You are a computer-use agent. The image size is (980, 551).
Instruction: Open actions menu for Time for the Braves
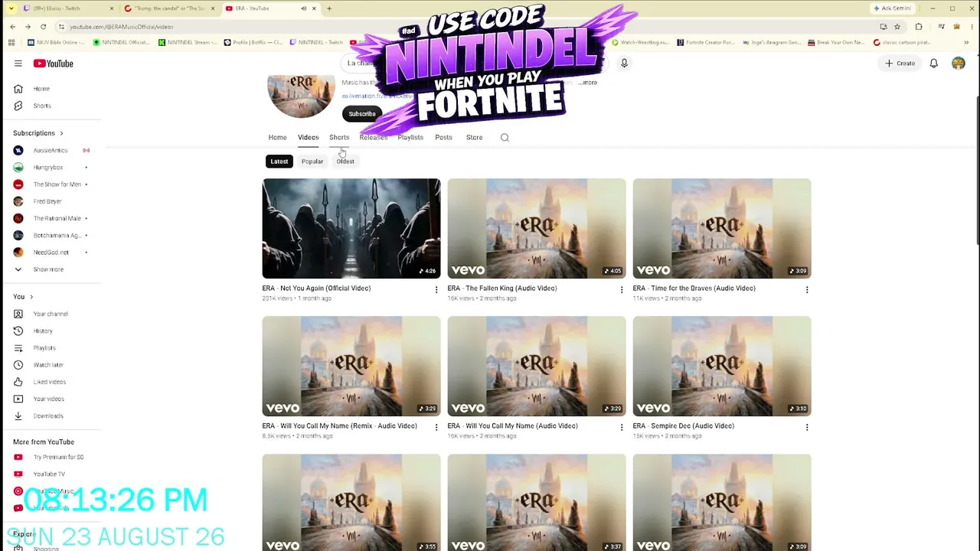pyautogui.click(x=807, y=289)
